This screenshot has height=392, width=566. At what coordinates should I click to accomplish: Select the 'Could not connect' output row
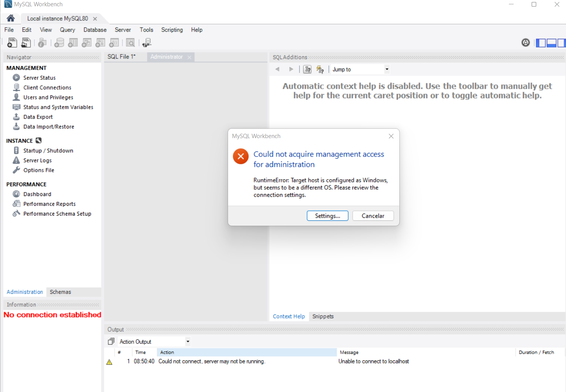(334, 361)
